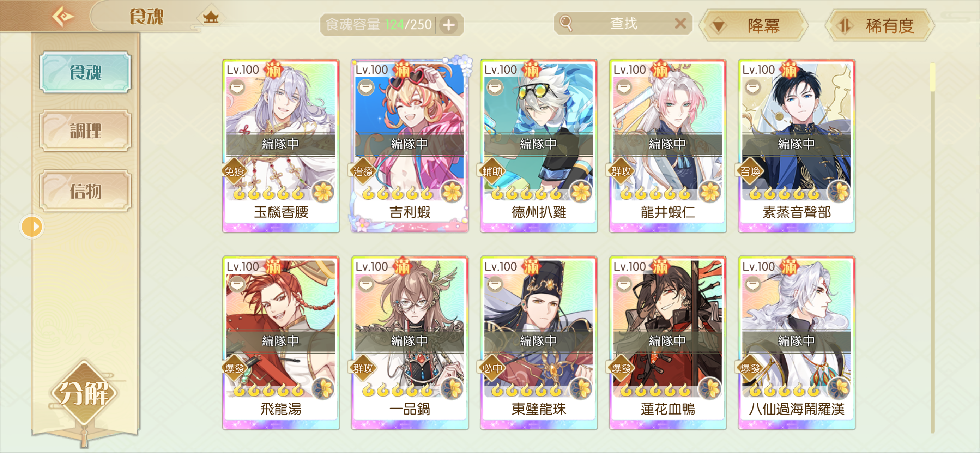Switch to the 食魂 tab
The height and width of the screenshot is (453, 980).
tap(86, 72)
